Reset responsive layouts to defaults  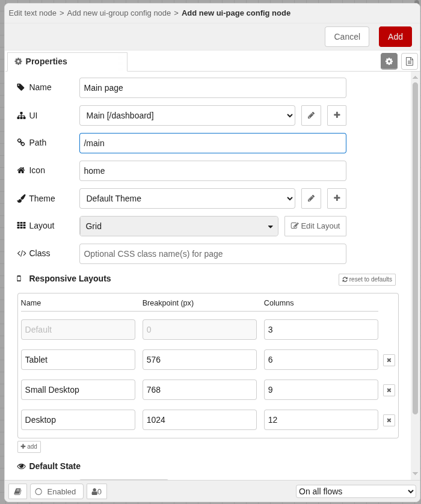[367, 279]
